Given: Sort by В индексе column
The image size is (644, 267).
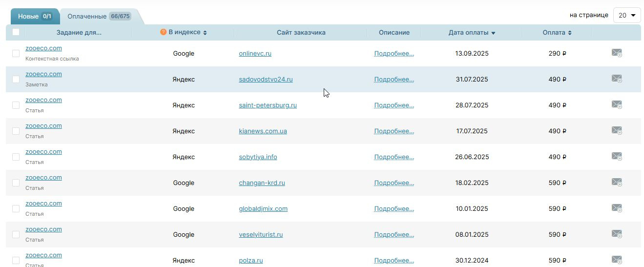Looking at the screenshot, I should 187,32.
